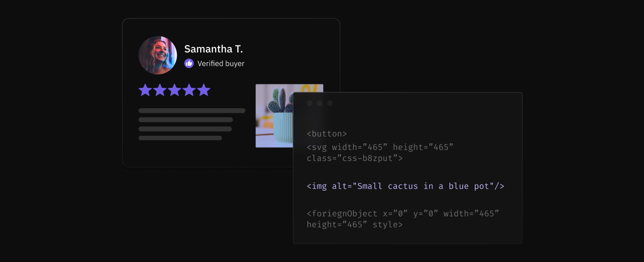Select the first rating star
644x262 pixels.
(145, 90)
